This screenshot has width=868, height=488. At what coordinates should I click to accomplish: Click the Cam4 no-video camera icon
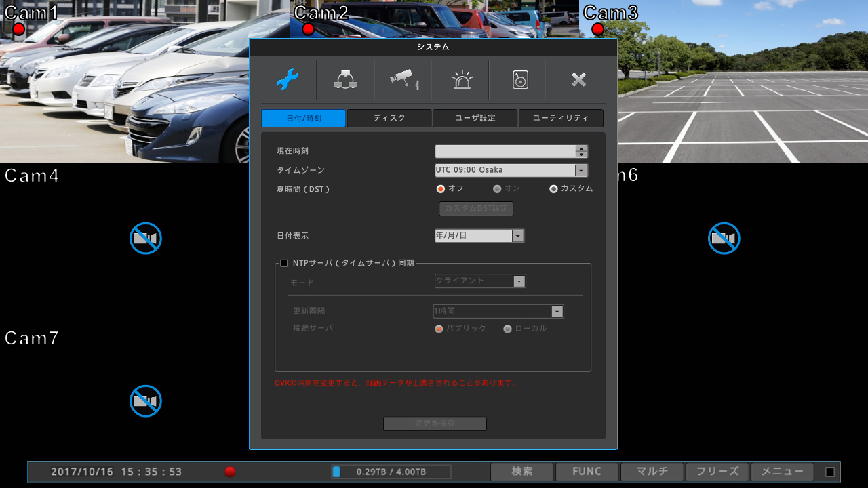(146, 239)
